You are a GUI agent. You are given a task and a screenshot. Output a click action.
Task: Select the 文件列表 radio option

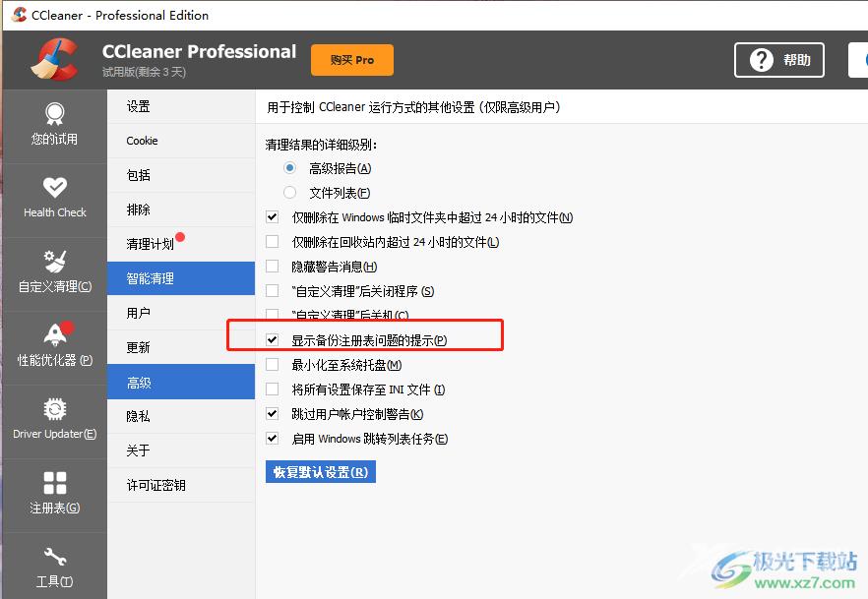coord(289,193)
